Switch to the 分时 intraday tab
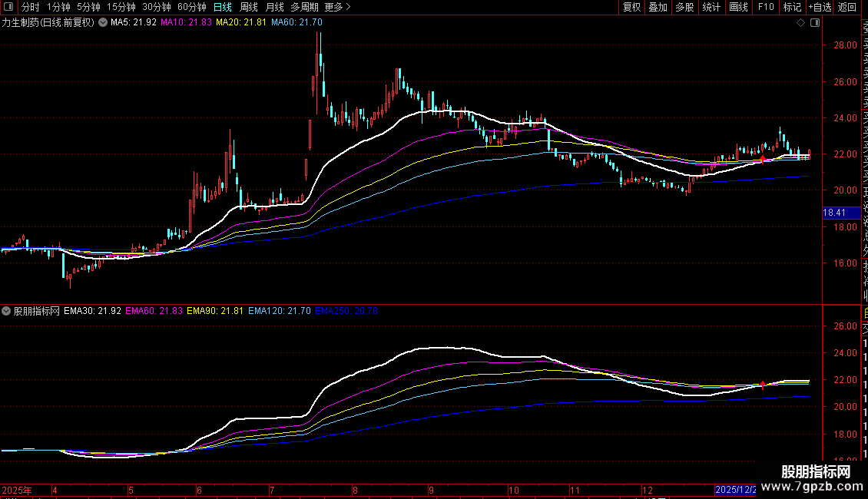The image size is (868, 499). pos(31,8)
